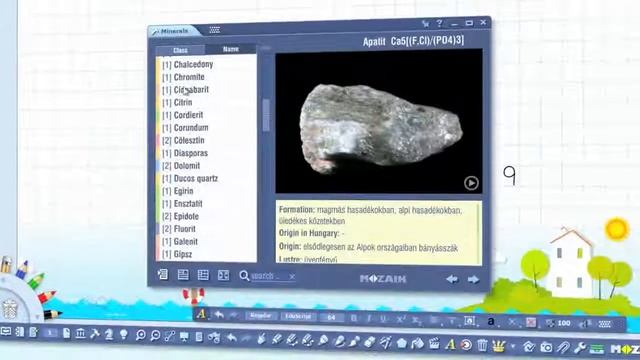This screenshot has height=360, width=640.
Task: Click the zoom in magnifier in bottom toolbar
Action: pyautogui.click(x=140, y=336)
